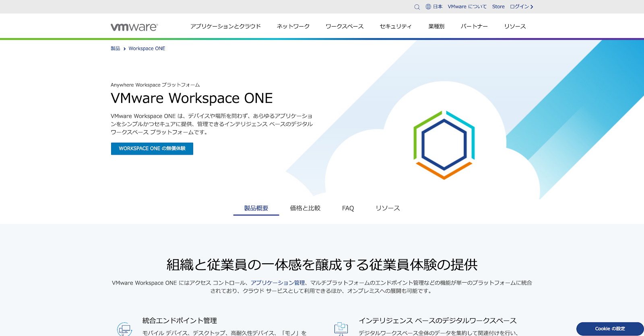This screenshot has height=336, width=644.
Task: Click the ログイン link
Action: (519, 7)
